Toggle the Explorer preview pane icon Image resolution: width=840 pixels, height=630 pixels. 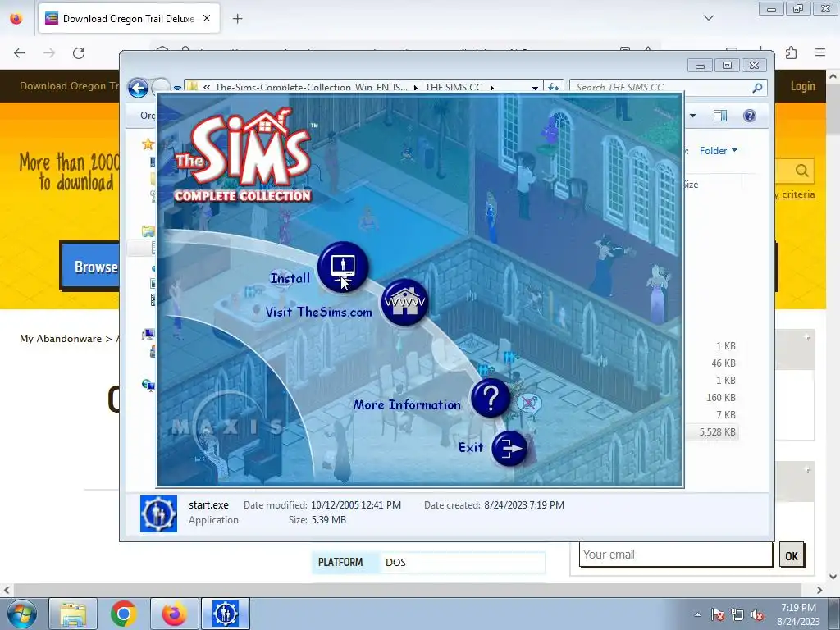pyautogui.click(x=720, y=116)
